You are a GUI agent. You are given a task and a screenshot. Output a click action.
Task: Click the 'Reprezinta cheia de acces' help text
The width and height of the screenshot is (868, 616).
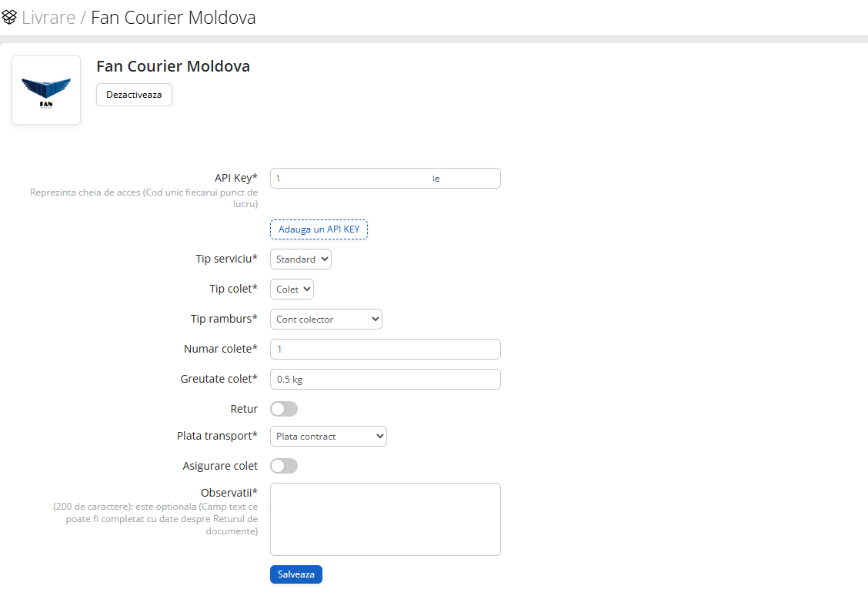tap(144, 199)
